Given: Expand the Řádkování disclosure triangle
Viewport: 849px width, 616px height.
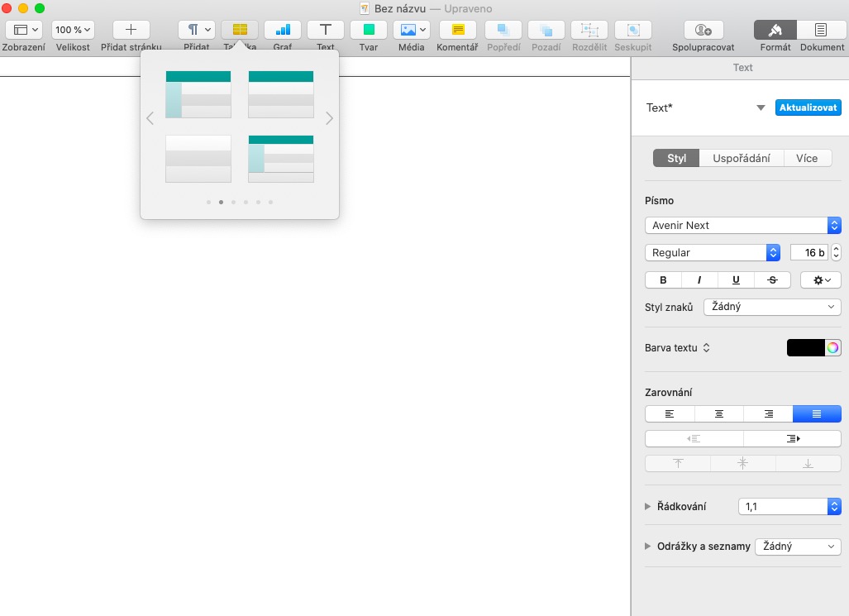Looking at the screenshot, I should 647,507.
